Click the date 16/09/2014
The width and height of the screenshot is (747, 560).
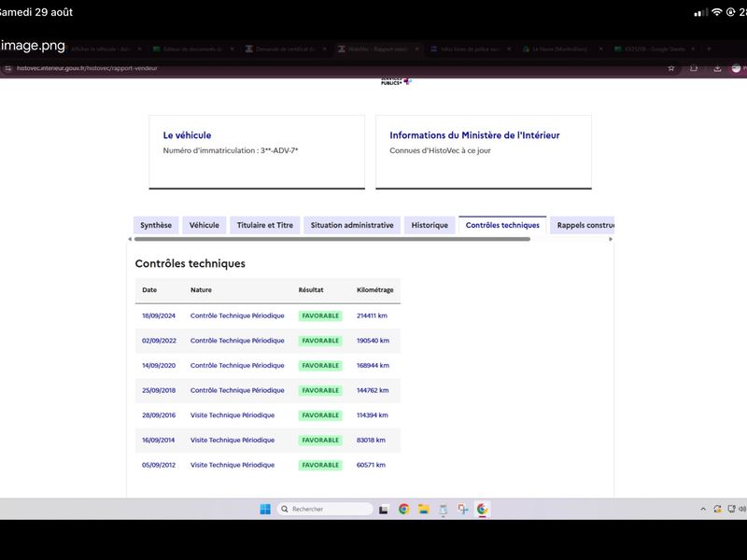(158, 440)
